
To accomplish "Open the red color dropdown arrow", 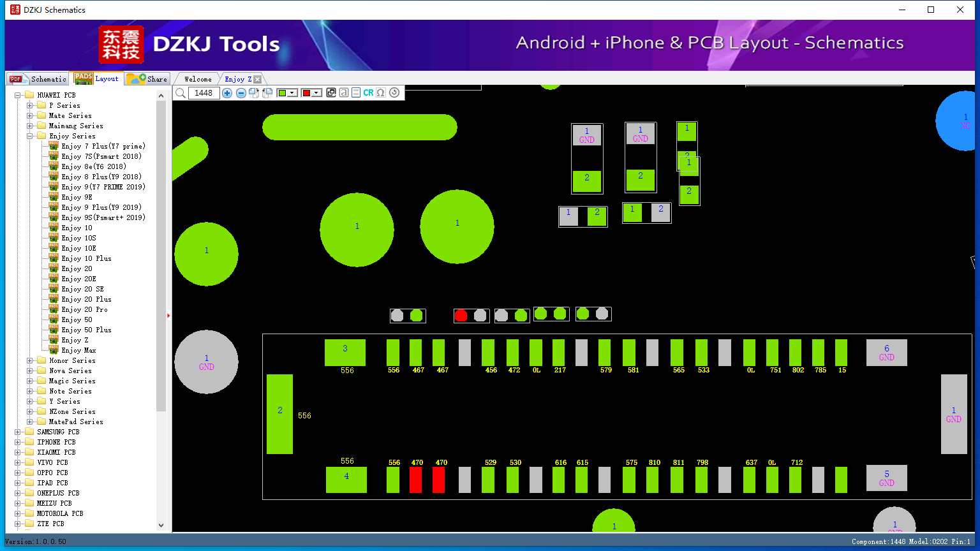I will point(316,93).
